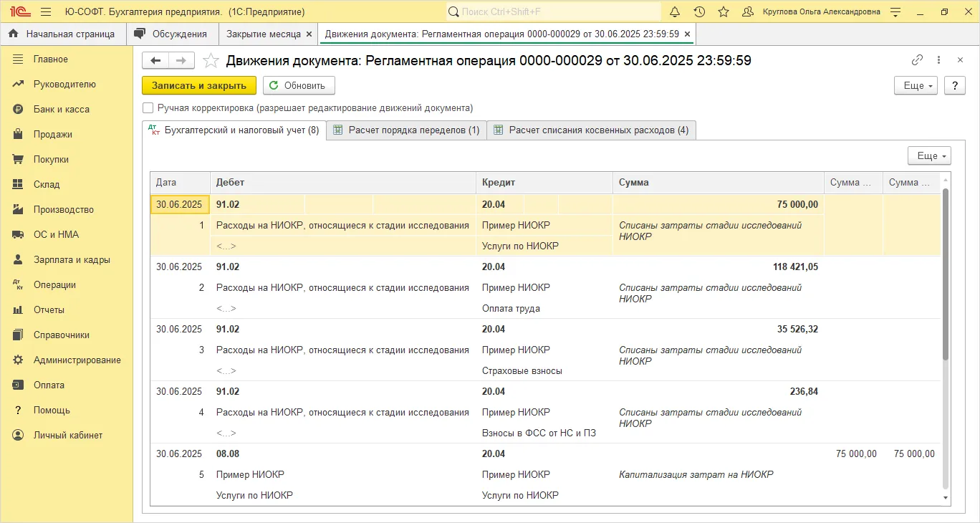Select Оплата труда credit cell

point(544,309)
